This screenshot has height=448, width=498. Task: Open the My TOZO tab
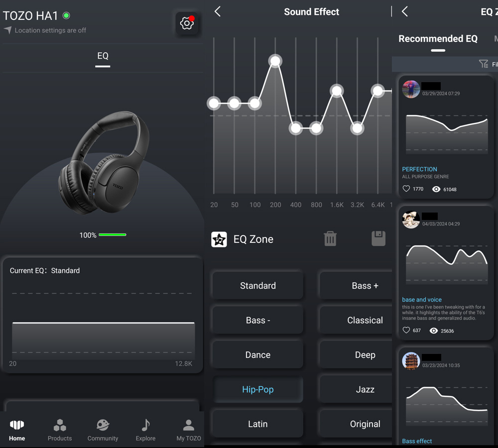coord(189,430)
